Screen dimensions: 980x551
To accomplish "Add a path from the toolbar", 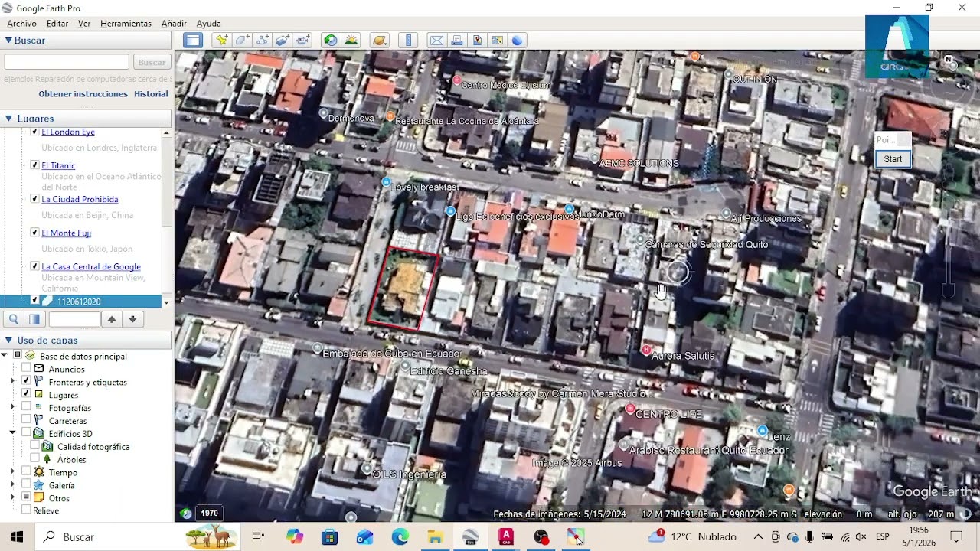I will 263,41.
